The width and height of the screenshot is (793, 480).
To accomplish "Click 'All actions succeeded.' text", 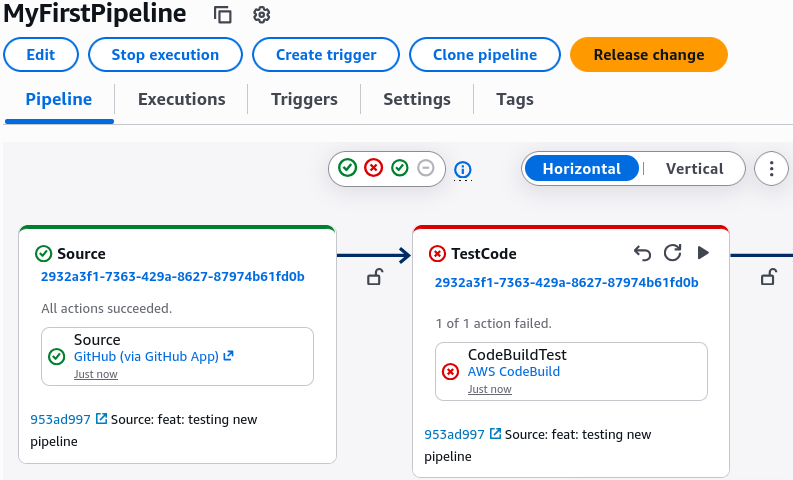I will click(107, 309).
